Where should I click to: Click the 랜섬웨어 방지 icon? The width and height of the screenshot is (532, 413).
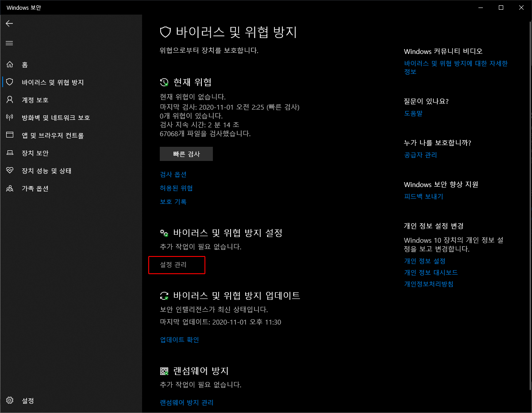[164, 371]
